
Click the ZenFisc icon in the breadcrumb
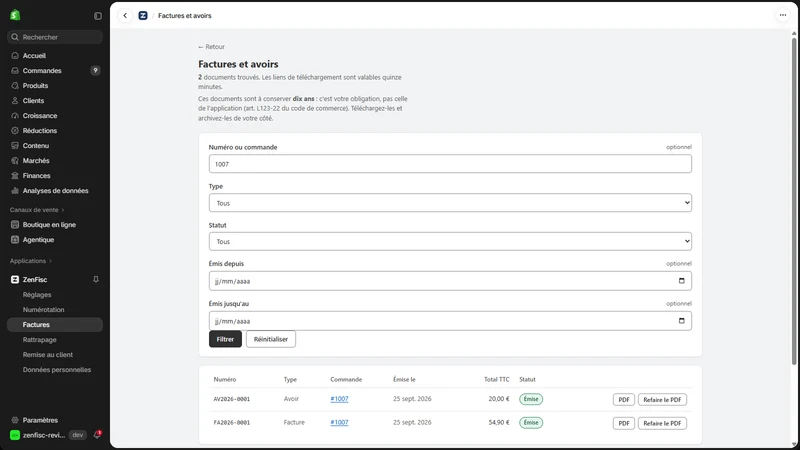[143, 16]
